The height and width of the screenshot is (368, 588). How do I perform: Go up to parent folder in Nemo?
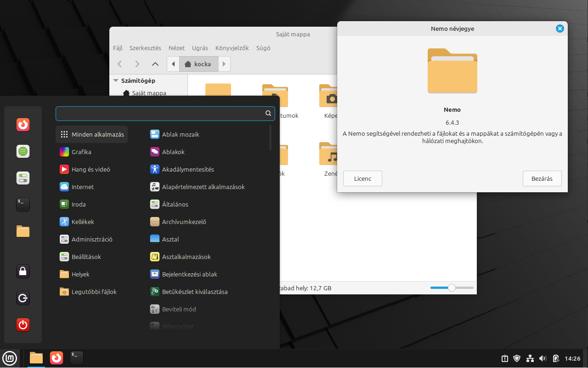(155, 64)
